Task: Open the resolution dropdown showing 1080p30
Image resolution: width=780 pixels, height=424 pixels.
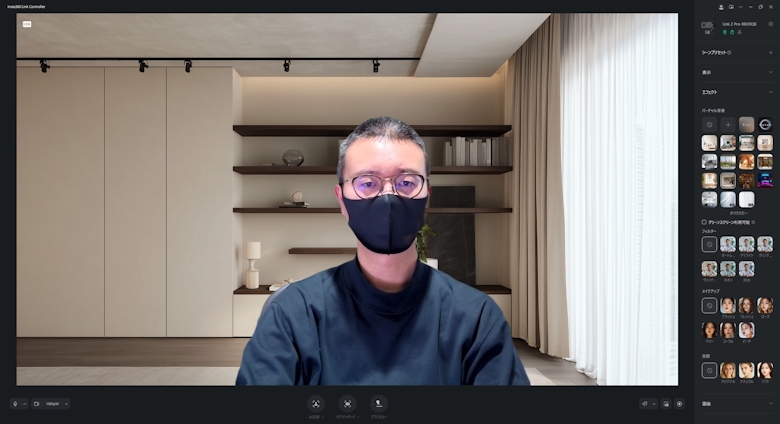Action: (x=52, y=404)
